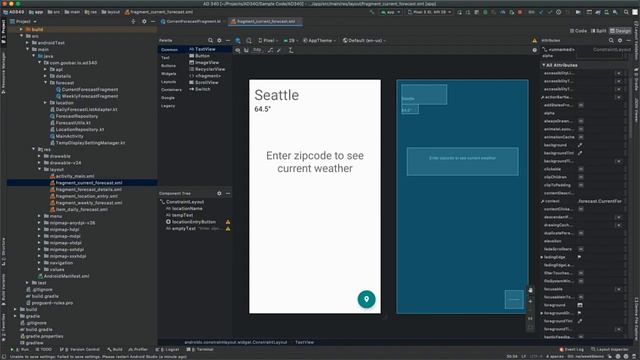The width and height of the screenshot is (640, 360).
Task: Click the clear constraints icon
Action: click(x=270, y=50)
